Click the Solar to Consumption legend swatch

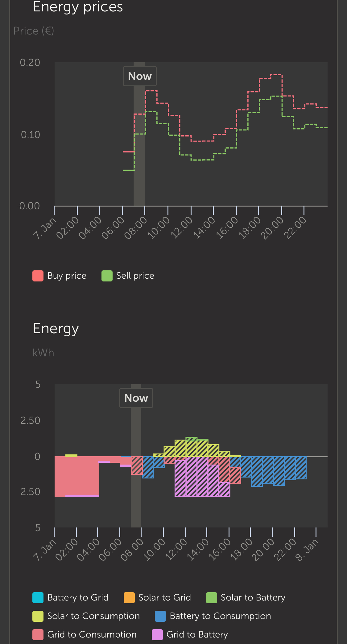click(38, 616)
